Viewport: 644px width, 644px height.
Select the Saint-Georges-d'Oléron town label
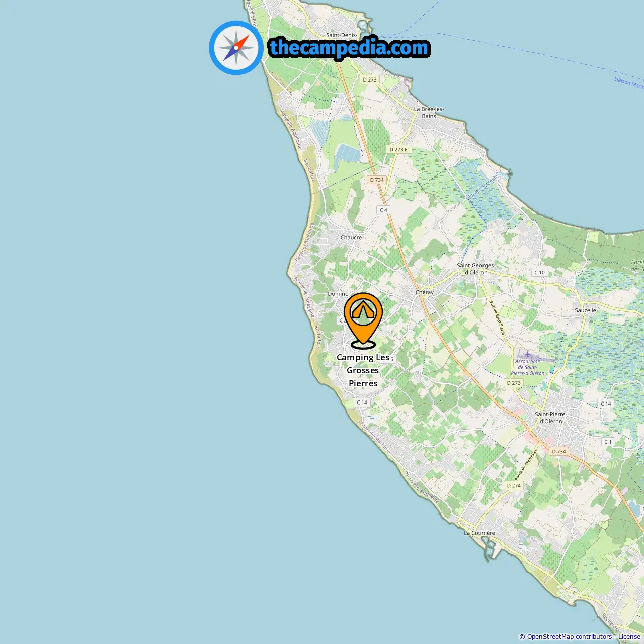(x=476, y=269)
